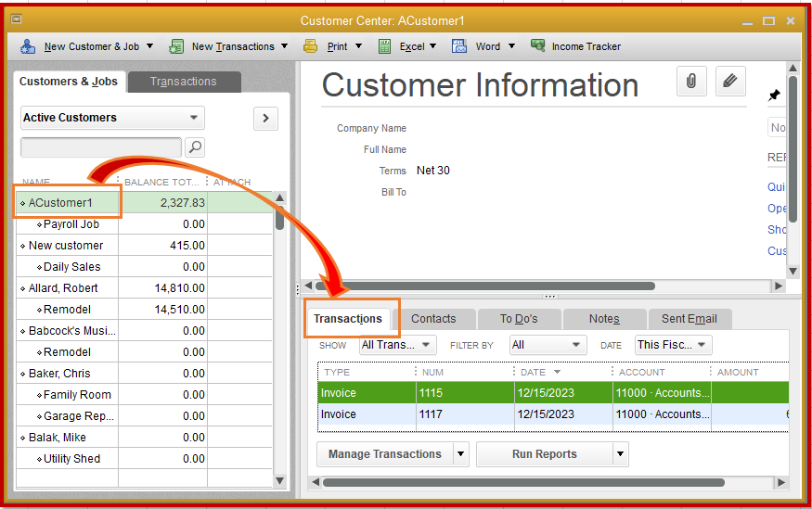This screenshot has height=509, width=812.
Task: Click customer info horizontal scrollbar right arrow
Action: (779, 286)
